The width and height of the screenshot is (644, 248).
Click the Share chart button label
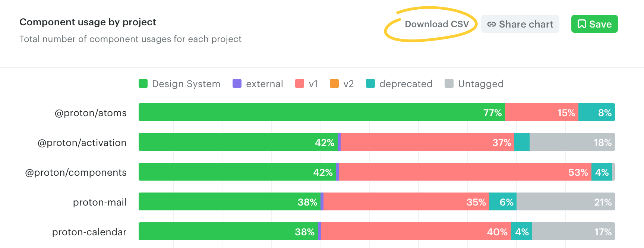[x=526, y=24]
